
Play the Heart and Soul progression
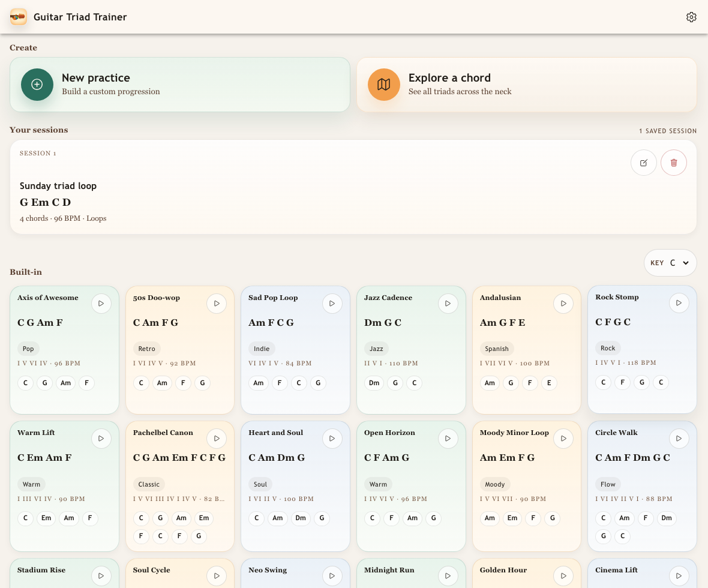coord(332,439)
